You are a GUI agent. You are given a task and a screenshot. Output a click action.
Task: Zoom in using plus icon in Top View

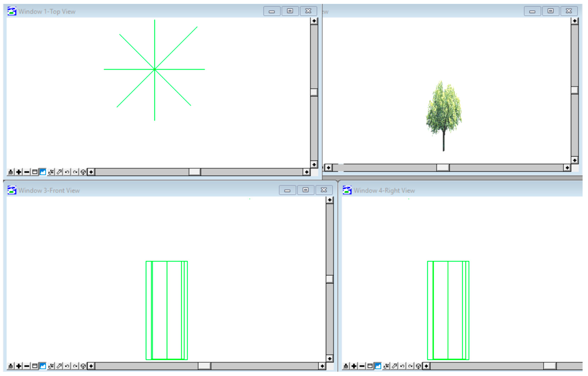(x=18, y=172)
